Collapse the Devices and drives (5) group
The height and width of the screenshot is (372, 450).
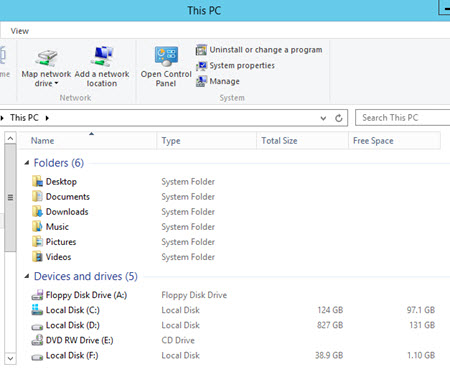tap(27, 276)
